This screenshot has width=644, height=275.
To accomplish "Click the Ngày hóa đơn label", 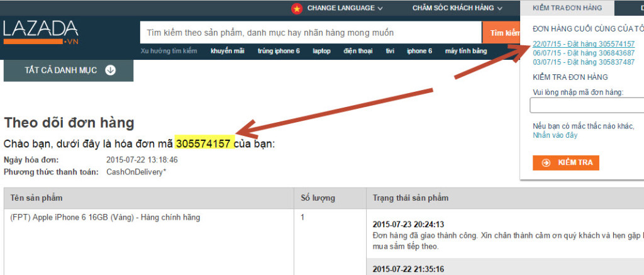I will pyautogui.click(x=31, y=160).
